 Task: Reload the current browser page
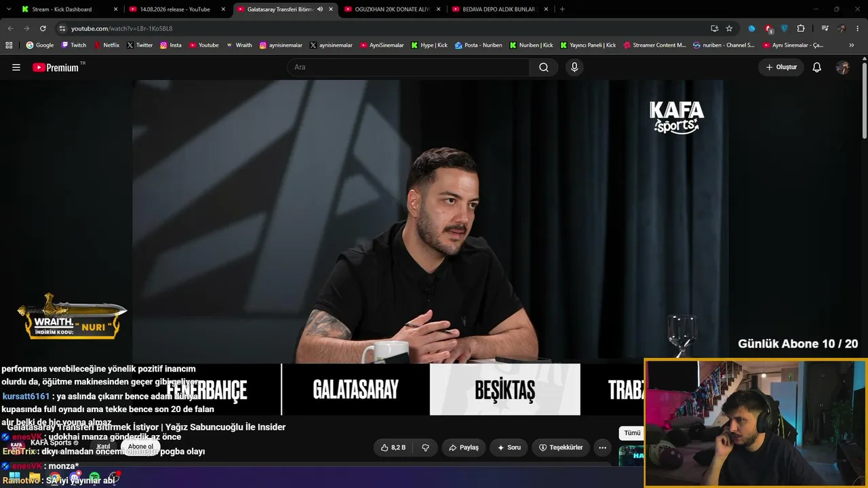click(x=43, y=28)
